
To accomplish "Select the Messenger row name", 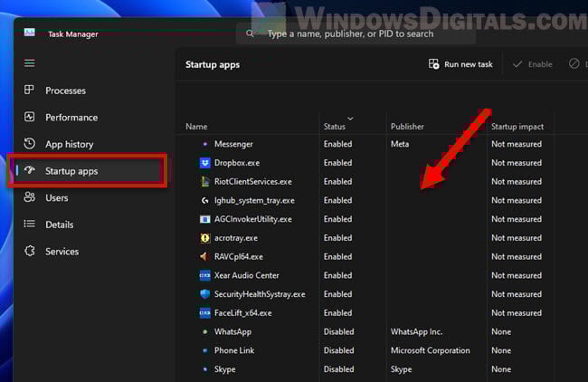I will 233,144.
